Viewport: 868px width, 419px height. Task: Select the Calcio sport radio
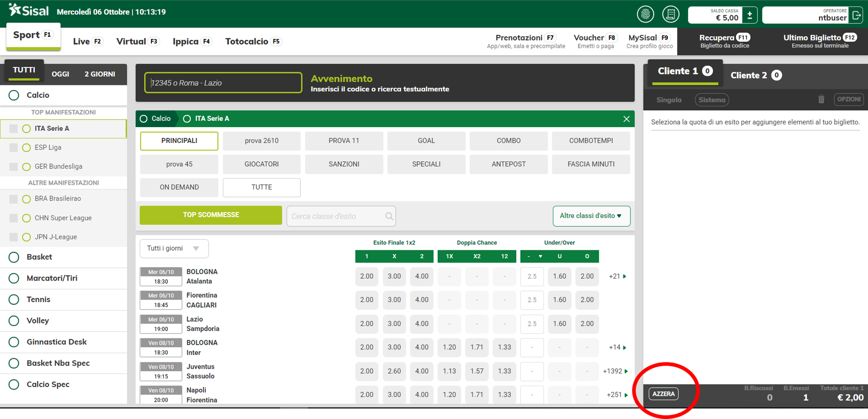14,95
